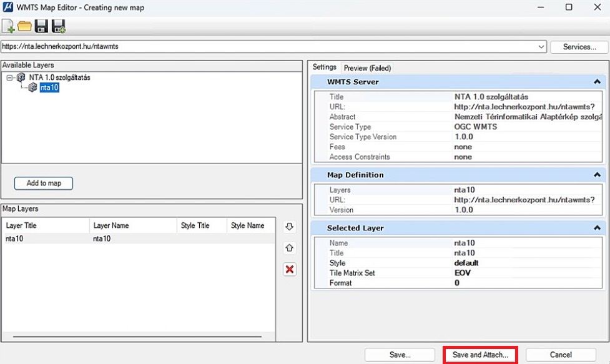Select the nta10 Layer Title cell in Map Layers

click(x=14, y=239)
